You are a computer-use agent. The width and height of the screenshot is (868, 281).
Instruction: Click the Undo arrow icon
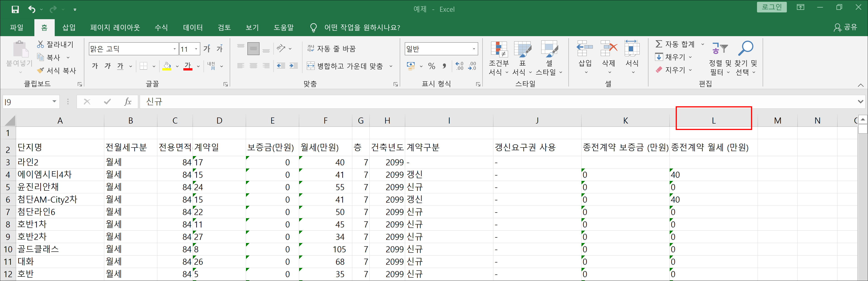pyautogui.click(x=32, y=9)
